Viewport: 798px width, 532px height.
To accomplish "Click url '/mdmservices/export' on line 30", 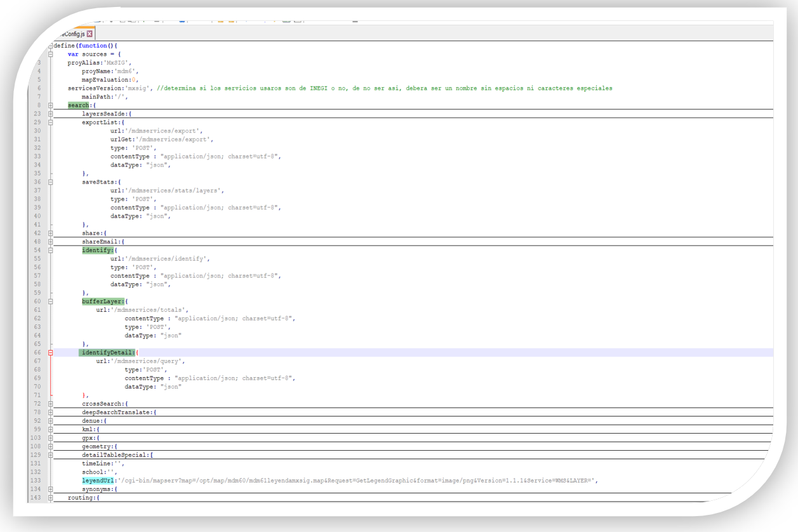I will [x=156, y=131].
